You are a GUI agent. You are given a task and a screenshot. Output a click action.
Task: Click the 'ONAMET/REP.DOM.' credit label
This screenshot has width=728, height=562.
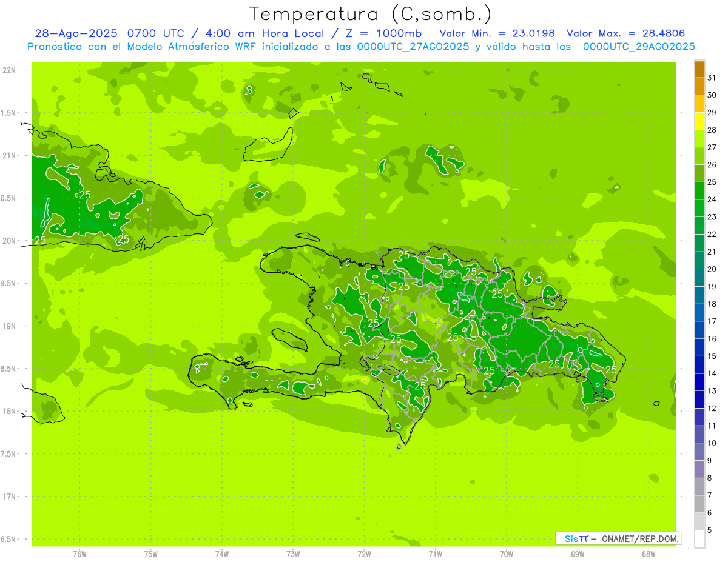click(x=639, y=538)
